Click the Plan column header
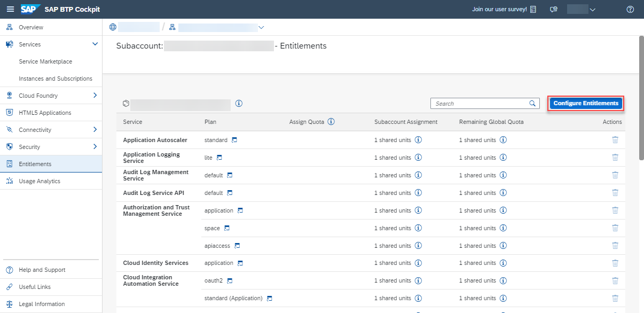This screenshot has width=644, height=313. (210, 122)
